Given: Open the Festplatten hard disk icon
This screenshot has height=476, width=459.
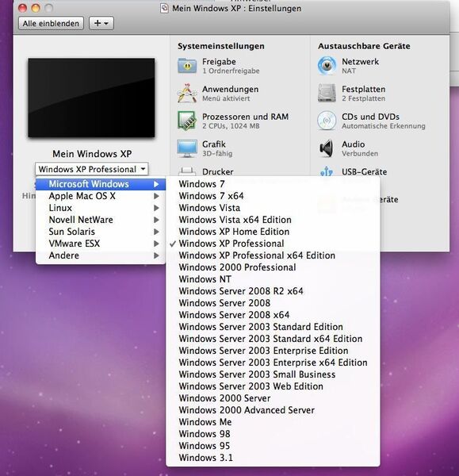Looking at the screenshot, I should coord(327,93).
